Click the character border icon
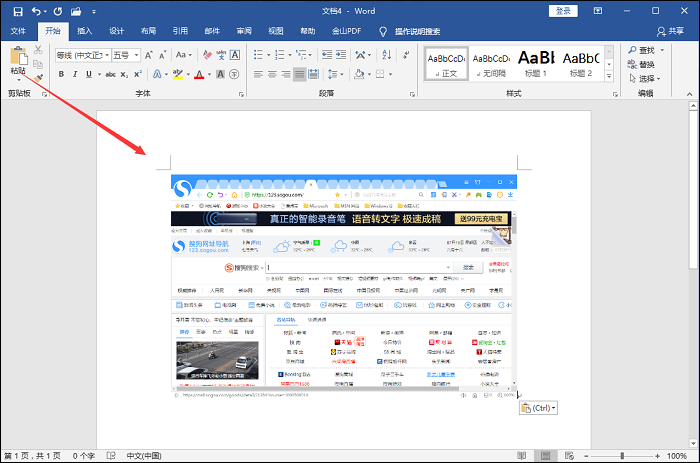This screenshot has height=463, width=700. (x=235, y=55)
